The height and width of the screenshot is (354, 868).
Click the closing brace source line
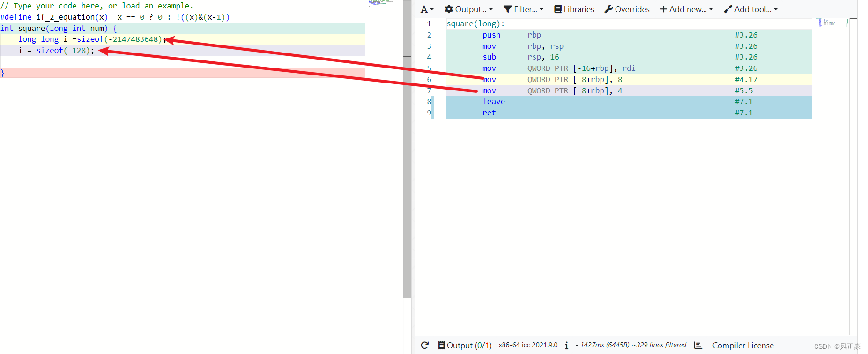click(183, 73)
